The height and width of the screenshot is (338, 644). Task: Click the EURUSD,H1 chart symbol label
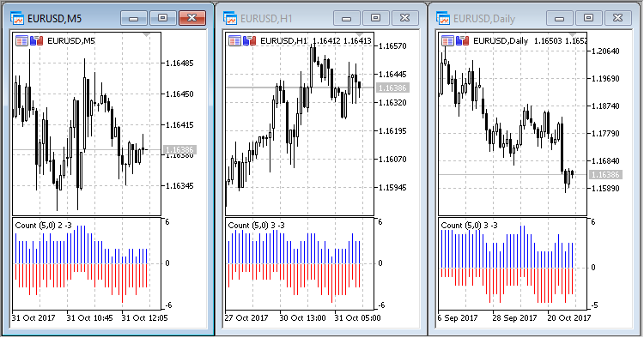tap(284, 40)
